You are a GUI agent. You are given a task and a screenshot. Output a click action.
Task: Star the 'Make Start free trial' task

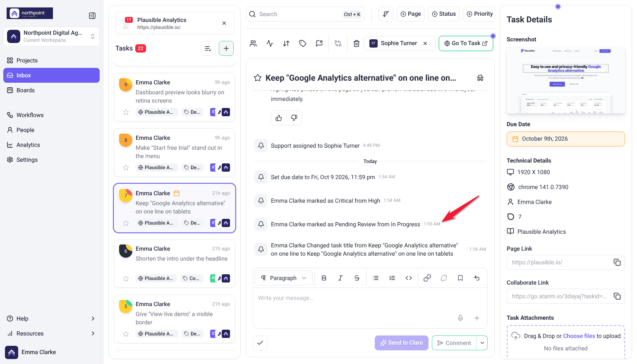coord(126,168)
